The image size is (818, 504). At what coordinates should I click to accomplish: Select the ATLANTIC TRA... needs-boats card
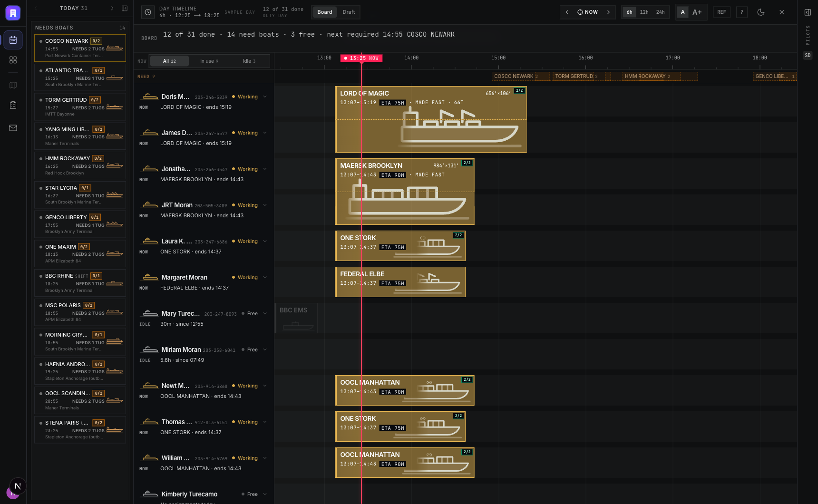click(80, 78)
